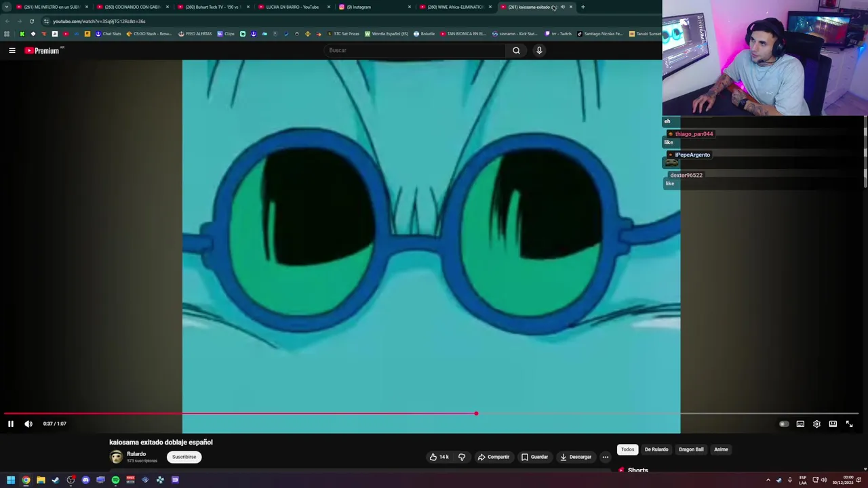Screen dimensions: 868x488
Task: Subscribe to Rulardo with Suscribirse
Action: tap(184, 457)
